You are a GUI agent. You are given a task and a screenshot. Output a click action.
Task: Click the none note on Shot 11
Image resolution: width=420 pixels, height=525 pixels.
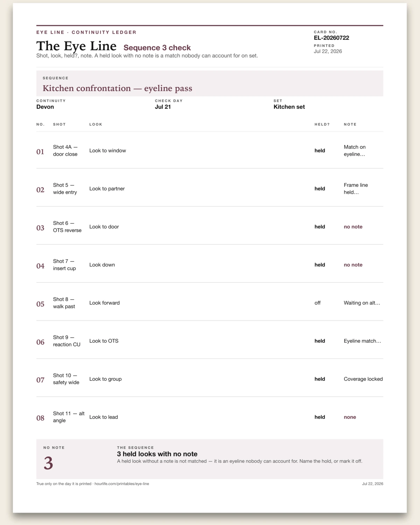(x=350, y=417)
